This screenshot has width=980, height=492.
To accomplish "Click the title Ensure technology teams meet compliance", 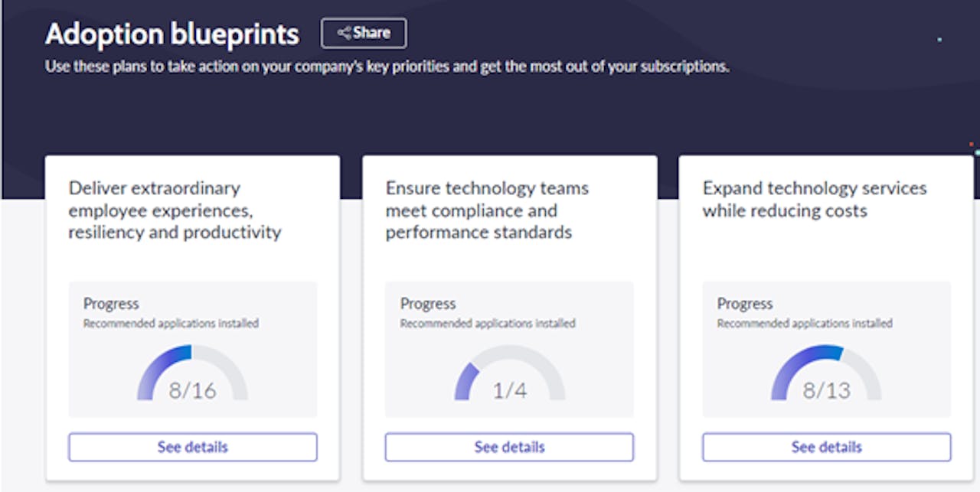I will (x=488, y=210).
